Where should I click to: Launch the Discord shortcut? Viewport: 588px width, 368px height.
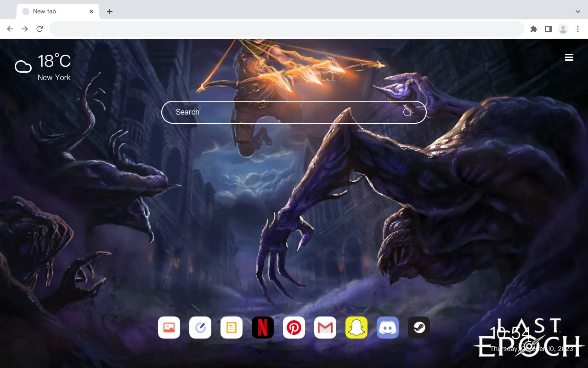coord(388,328)
